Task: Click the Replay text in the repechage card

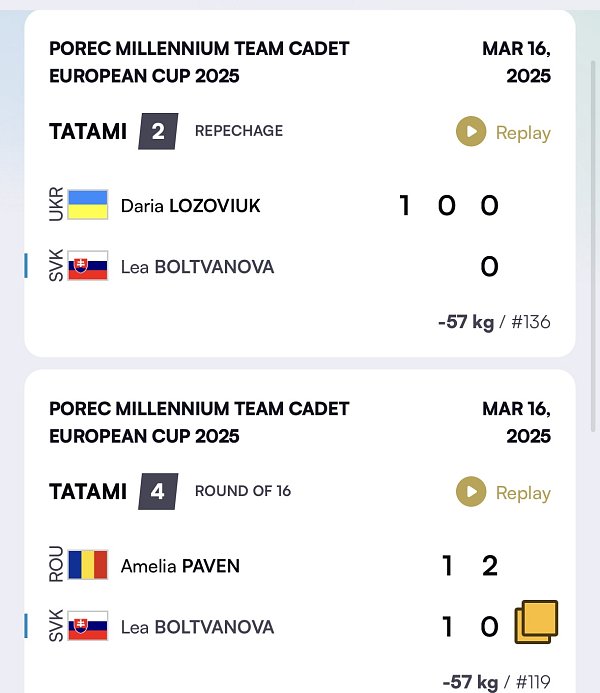Action: pos(523,133)
